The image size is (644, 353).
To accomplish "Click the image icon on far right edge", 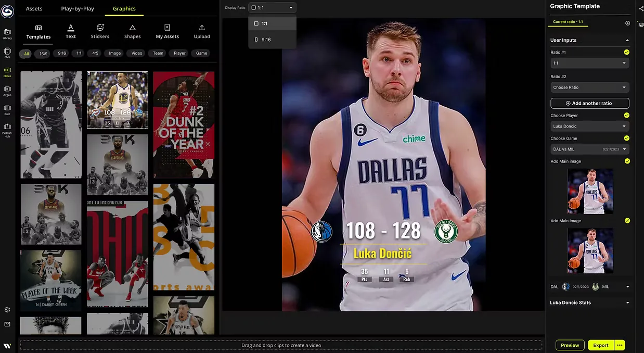I will [641, 24].
